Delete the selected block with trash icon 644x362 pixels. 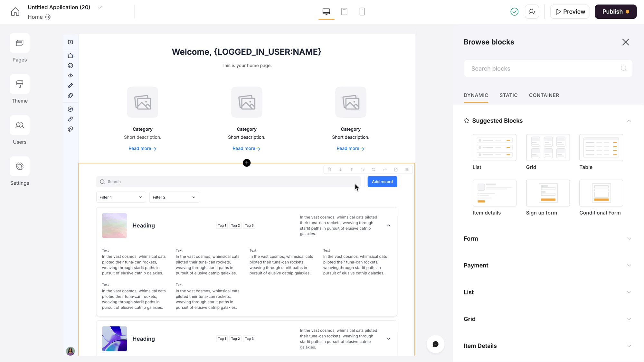pos(329,170)
